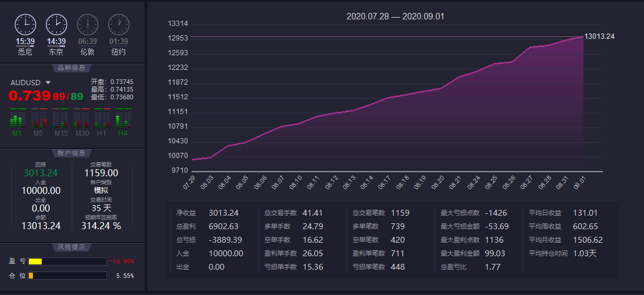Select the M5 timeframe signal bars
This screenshot has width=644, height=295.
[39, 119]
